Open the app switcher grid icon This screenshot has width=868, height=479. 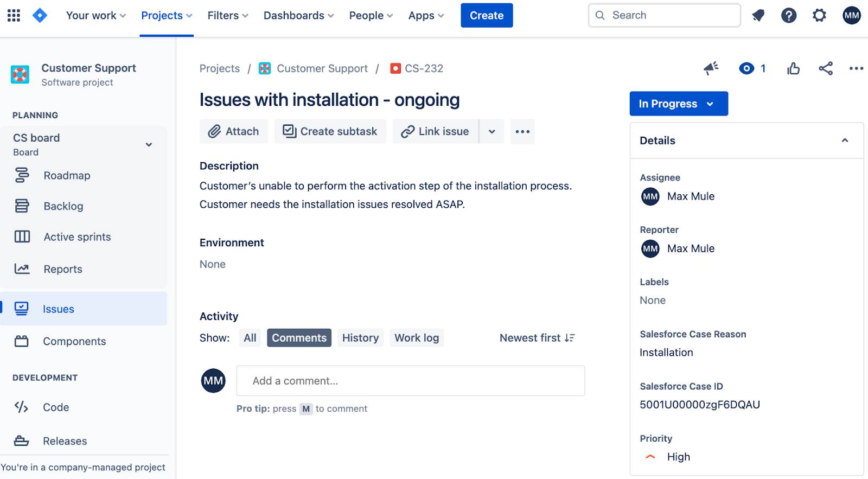(x=14, y=15)
